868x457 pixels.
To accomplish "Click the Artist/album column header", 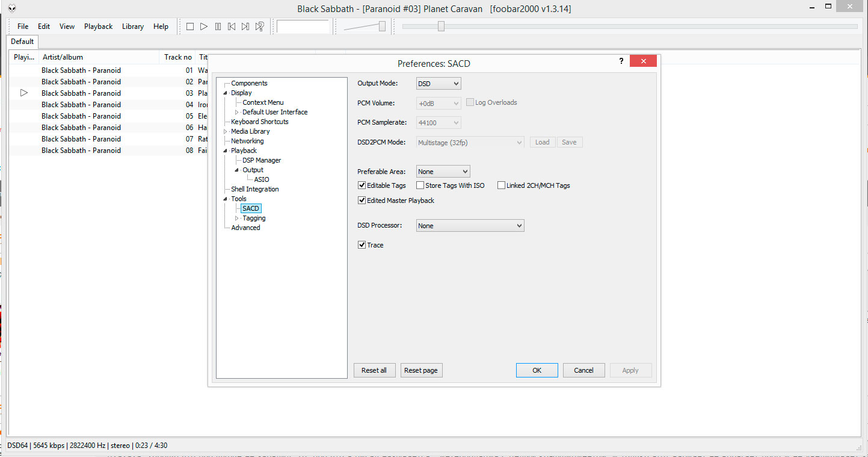I will [x=100, y=57].
